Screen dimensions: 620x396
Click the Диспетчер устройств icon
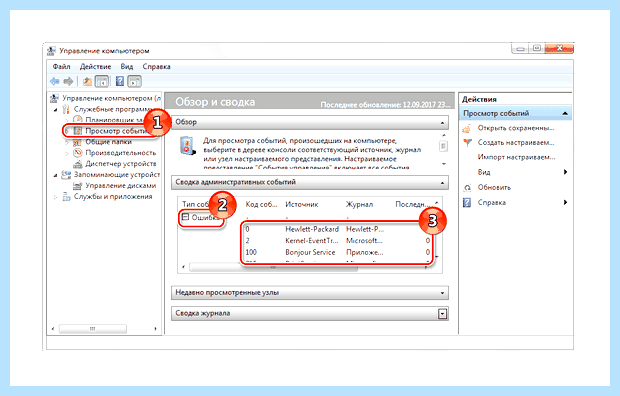(78, 164)
